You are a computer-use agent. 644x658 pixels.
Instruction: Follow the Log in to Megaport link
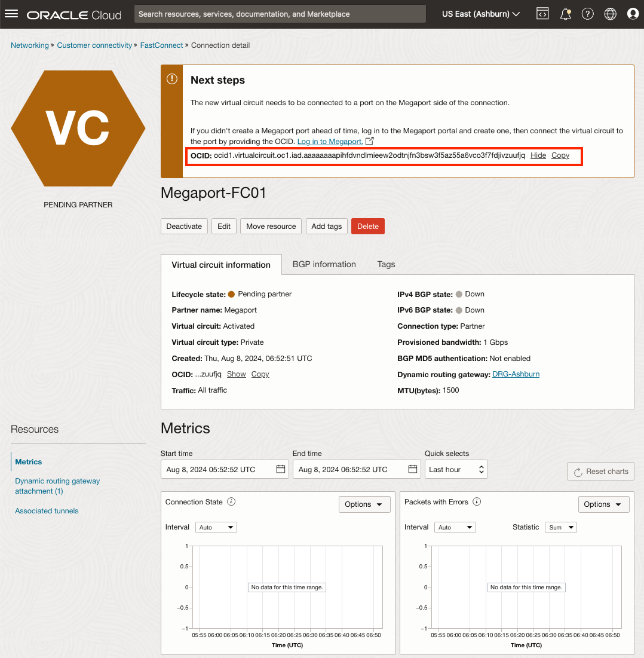coord(330,142)
